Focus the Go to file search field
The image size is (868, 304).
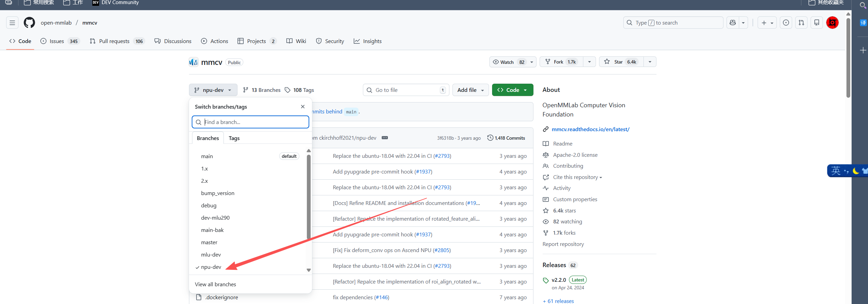pyautogui.click(x=406, y=90)
